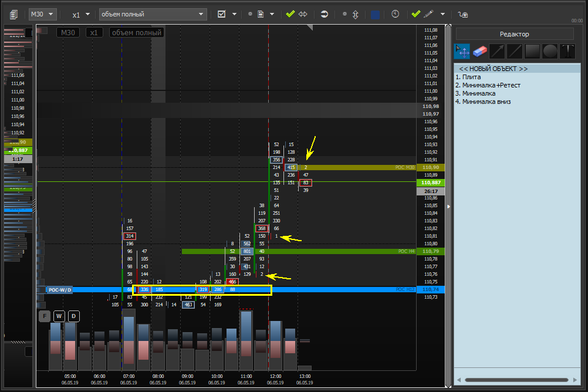Select '3. Минималка' in object list
The height and width of the screenshot is (392, 588).
click(518, 93)
